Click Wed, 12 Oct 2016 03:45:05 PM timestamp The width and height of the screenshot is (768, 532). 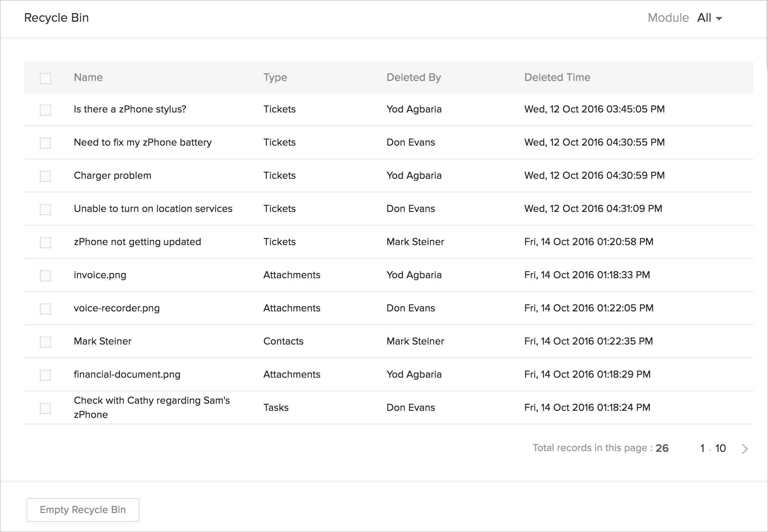595,109
